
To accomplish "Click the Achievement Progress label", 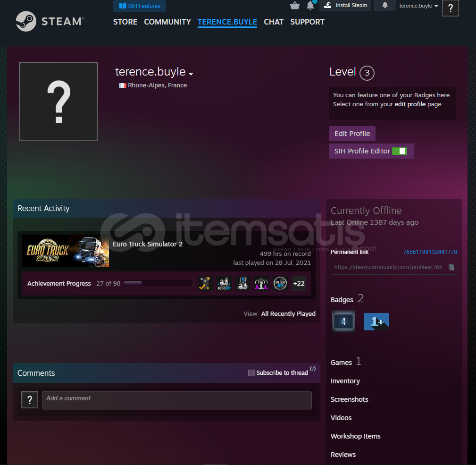I will tap(59, 283).
